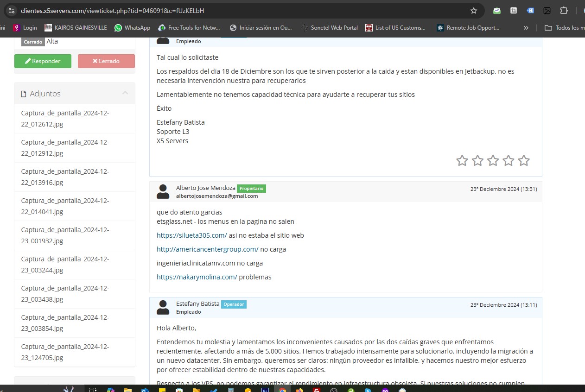
Task: Bookmark this page using the star icon
Action: [474, 10]
